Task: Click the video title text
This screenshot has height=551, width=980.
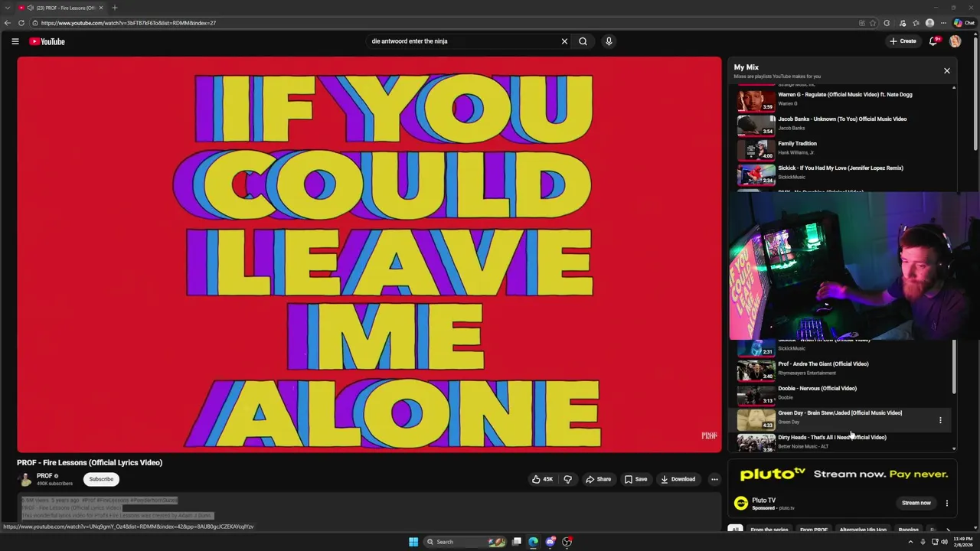Action: [90, 462]
